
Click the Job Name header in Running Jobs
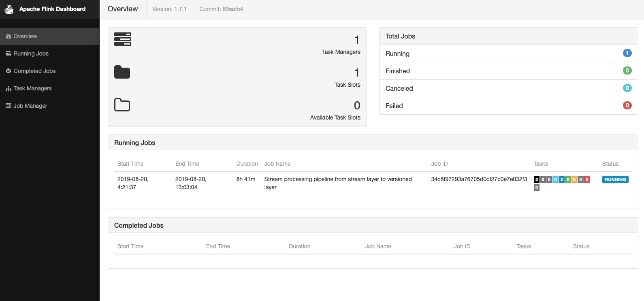pyautogui.click(x=277, y=164)
